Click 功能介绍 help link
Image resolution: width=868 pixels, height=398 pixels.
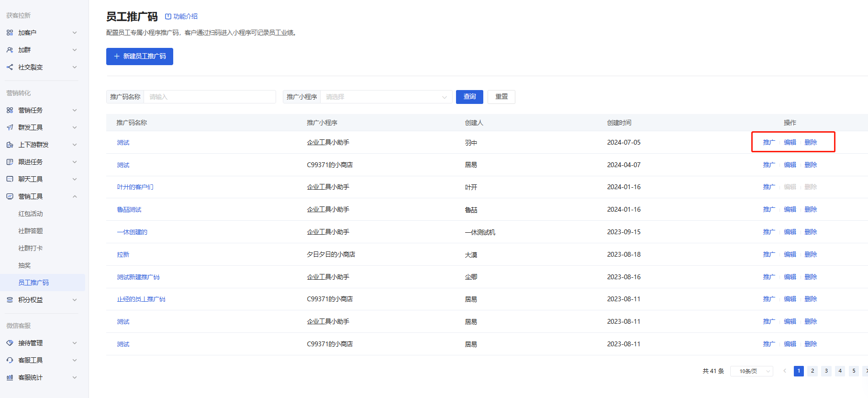pos(181,16)
